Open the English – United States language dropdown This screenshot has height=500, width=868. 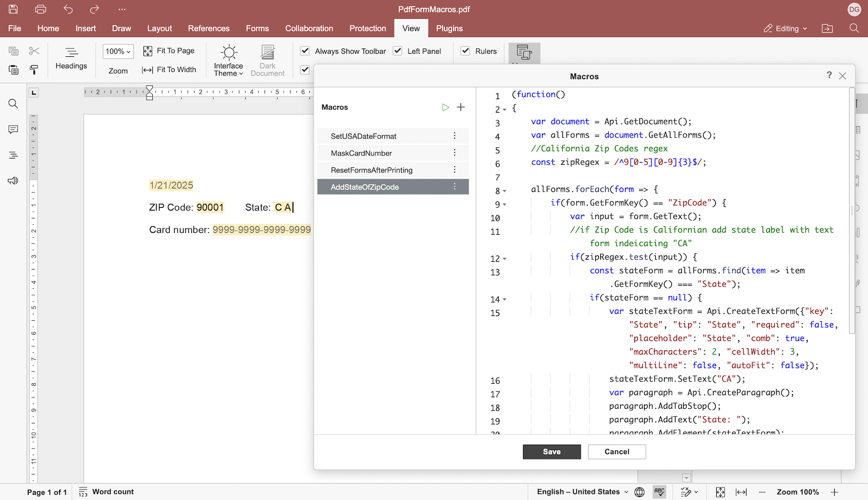pyautogui.click(x=583, y=492)
